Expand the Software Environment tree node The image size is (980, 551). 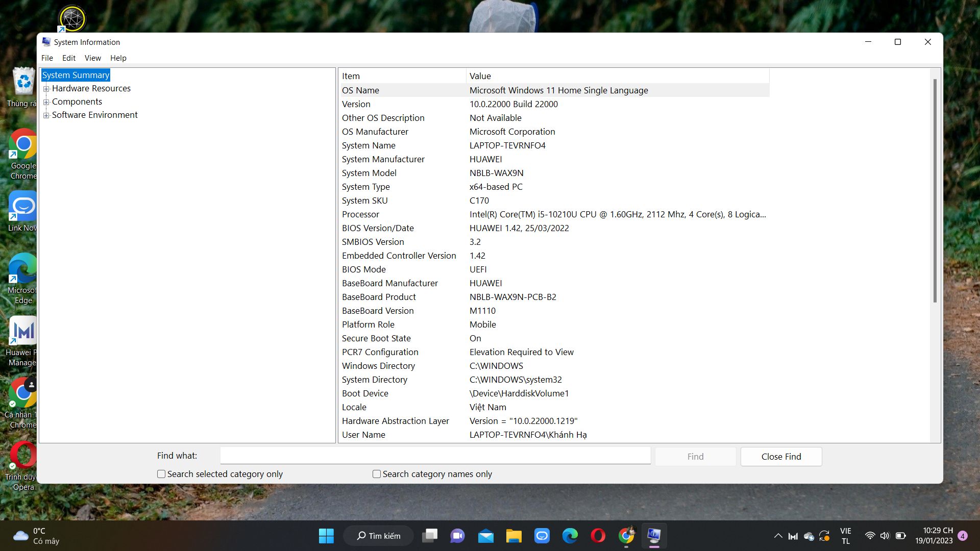(x=46, y=115)
